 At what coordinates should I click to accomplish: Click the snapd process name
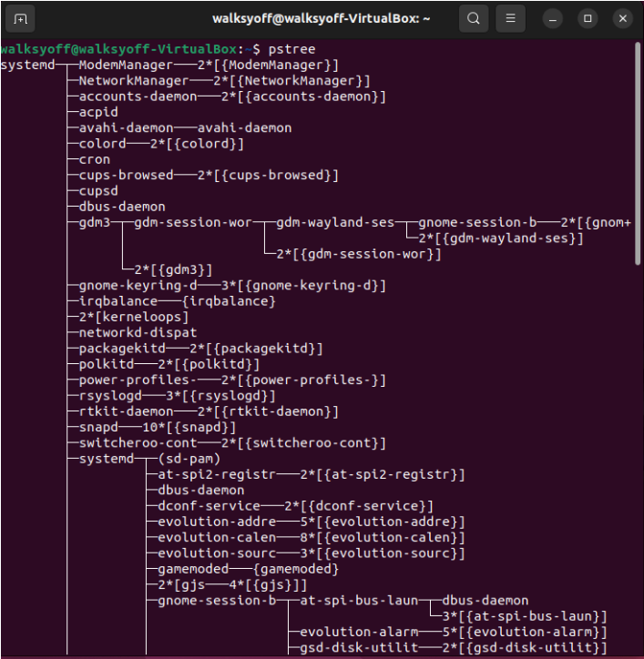[x=98, y=428]
